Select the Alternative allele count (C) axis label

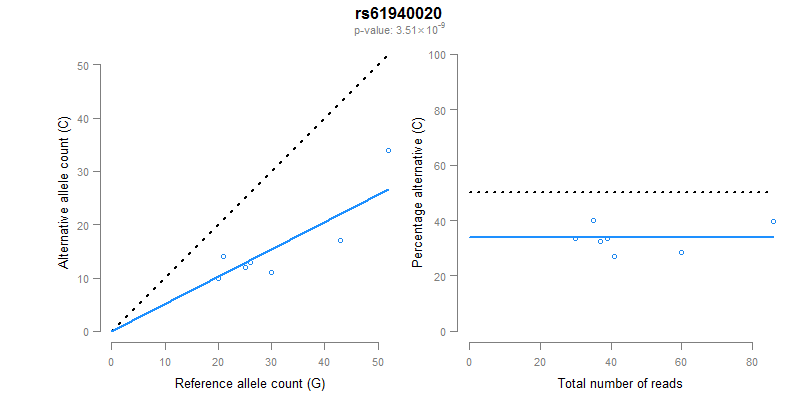pyautogui.click(x=65, y=192)
